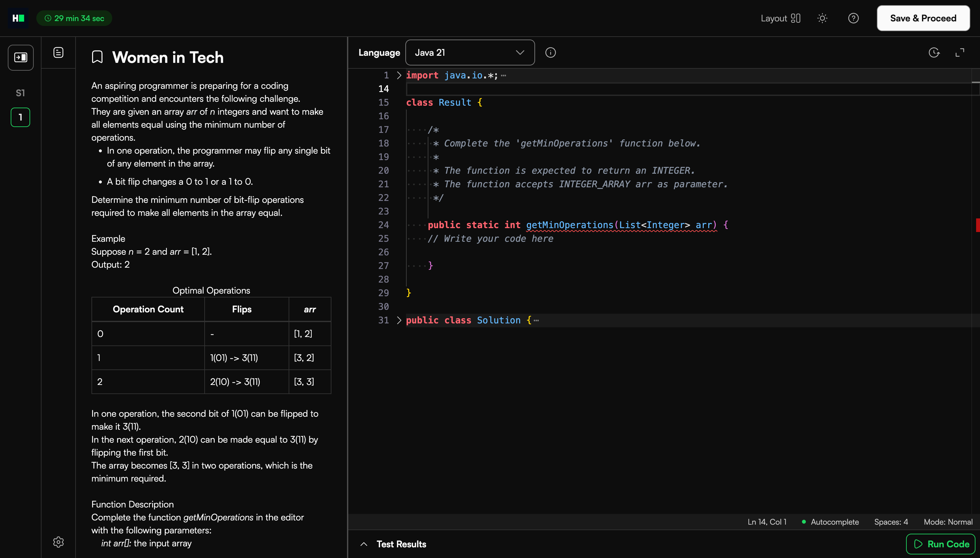
Task: Click the Save & Proceed button
Action: 923,18
